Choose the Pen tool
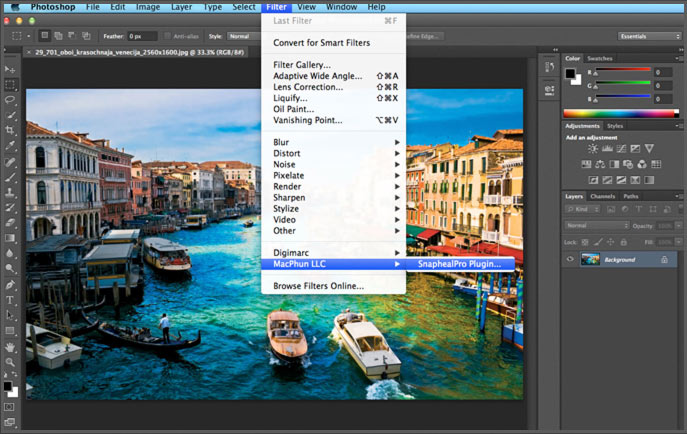This screenshot has height=434, width=687. point(11,285)
